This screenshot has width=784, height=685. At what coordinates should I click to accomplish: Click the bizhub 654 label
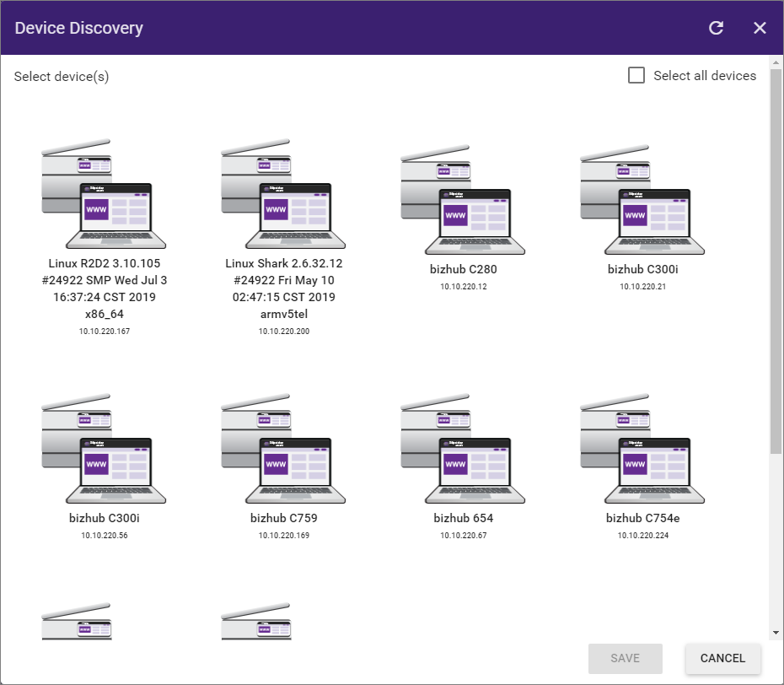(x=463, y=518)
